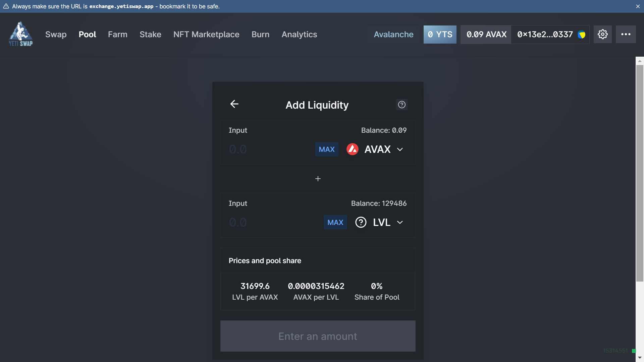
Task: Click the Prices and pool share heading
Action: pos(265,261)
